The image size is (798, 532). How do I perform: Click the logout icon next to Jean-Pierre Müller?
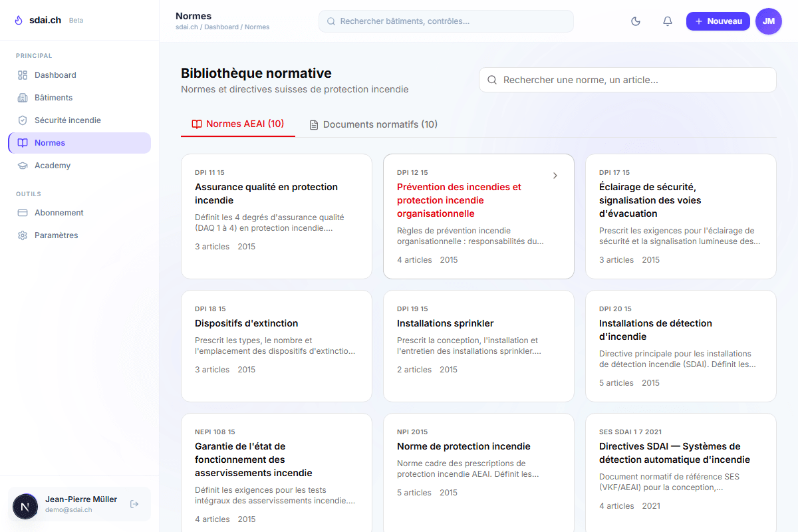(x=134, y=504)
